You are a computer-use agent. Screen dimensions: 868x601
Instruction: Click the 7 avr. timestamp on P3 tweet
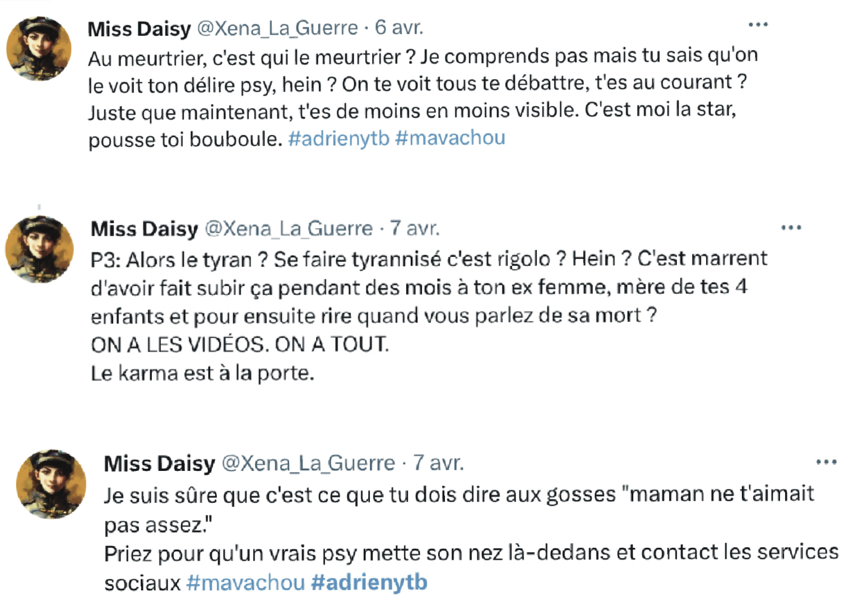point(415,228)
